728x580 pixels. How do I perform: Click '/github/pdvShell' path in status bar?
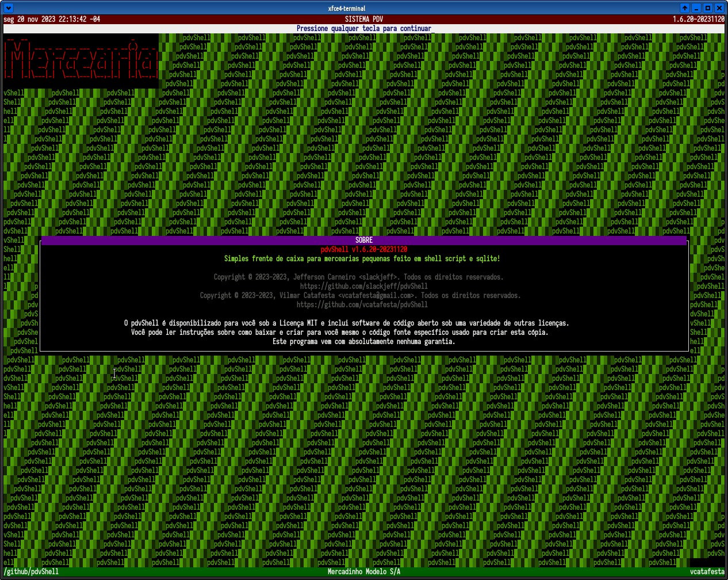(31, 571)
